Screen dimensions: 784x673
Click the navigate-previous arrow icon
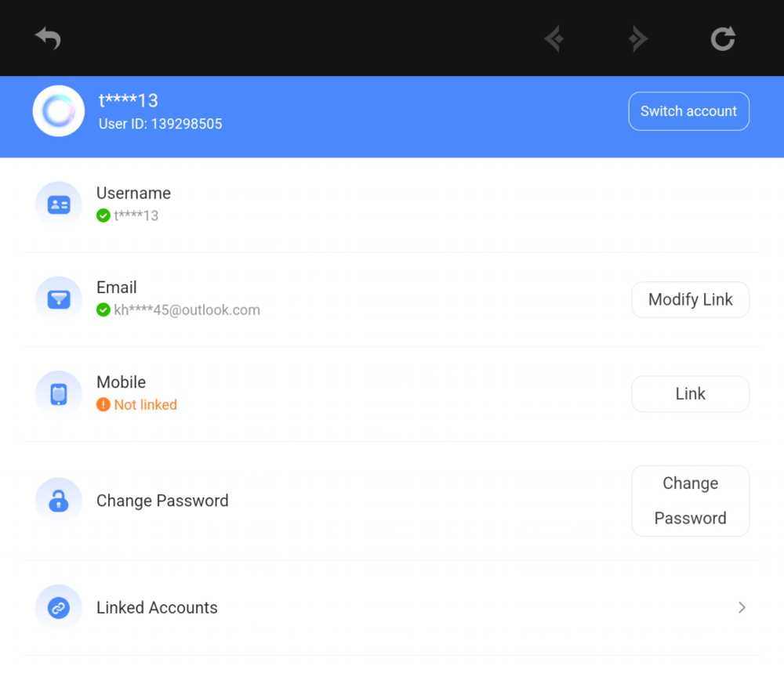coord(554,38)
